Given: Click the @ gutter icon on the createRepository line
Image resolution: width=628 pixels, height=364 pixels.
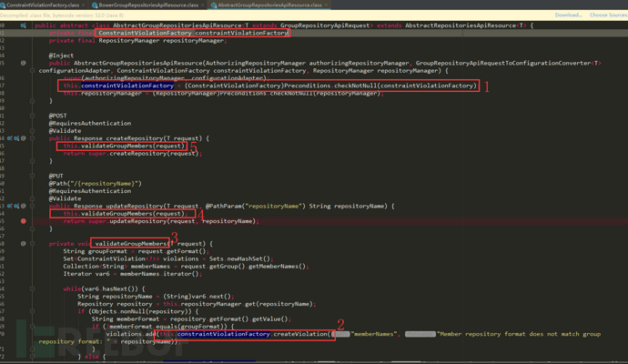Looking at the screenshot, I should pos(24,138).
